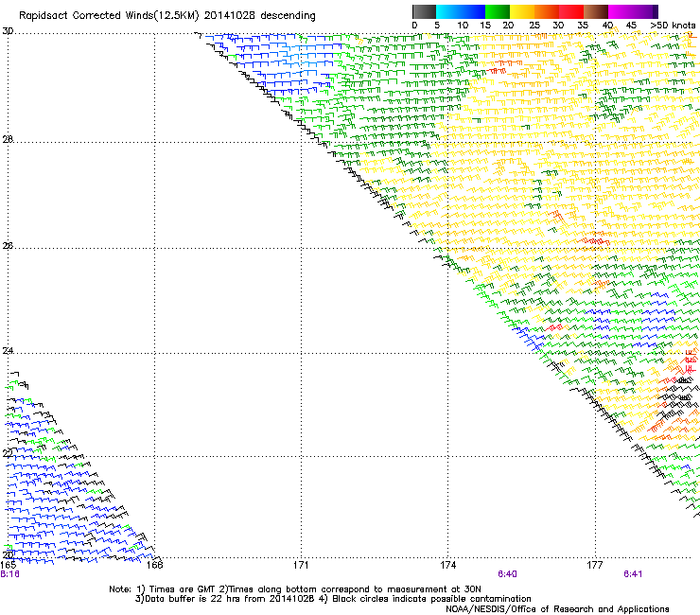
Task: Click the longitude label '174'
Action: pos(448,565)
